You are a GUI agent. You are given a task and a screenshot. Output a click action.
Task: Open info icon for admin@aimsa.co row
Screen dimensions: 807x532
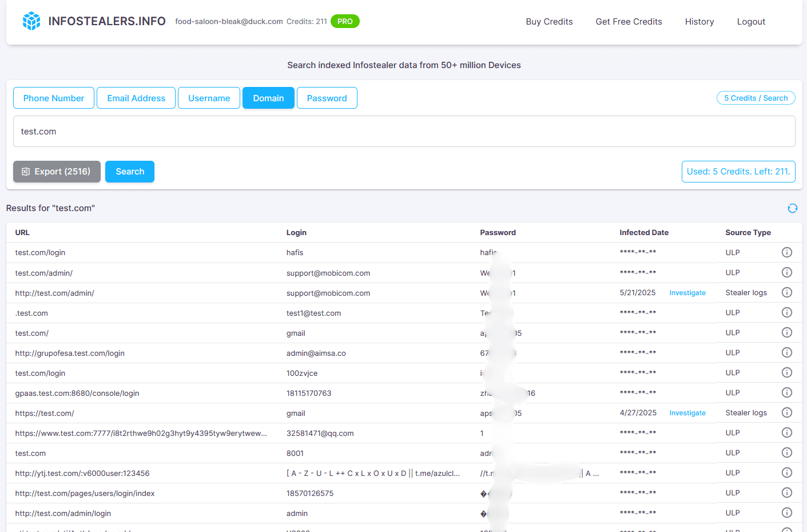pos(786,352)
